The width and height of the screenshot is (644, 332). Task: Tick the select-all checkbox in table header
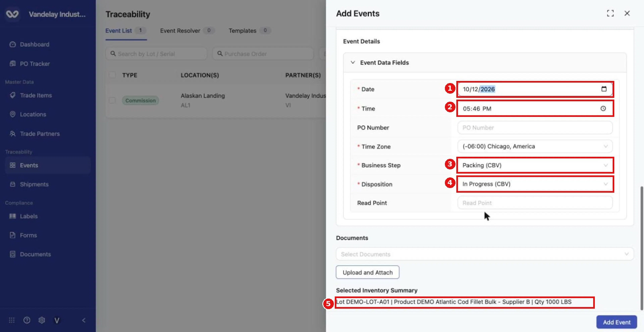(112, 75)
